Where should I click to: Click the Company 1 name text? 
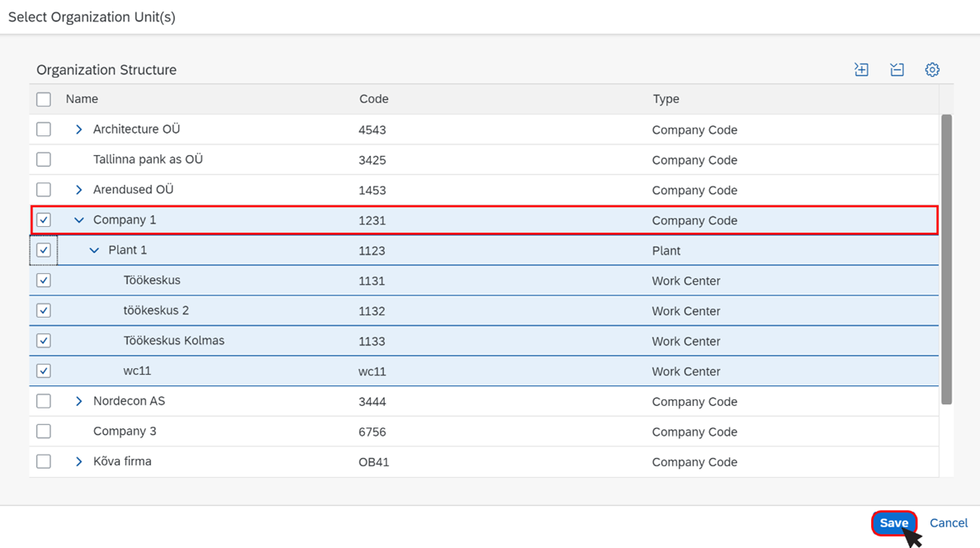click(125, 220)
